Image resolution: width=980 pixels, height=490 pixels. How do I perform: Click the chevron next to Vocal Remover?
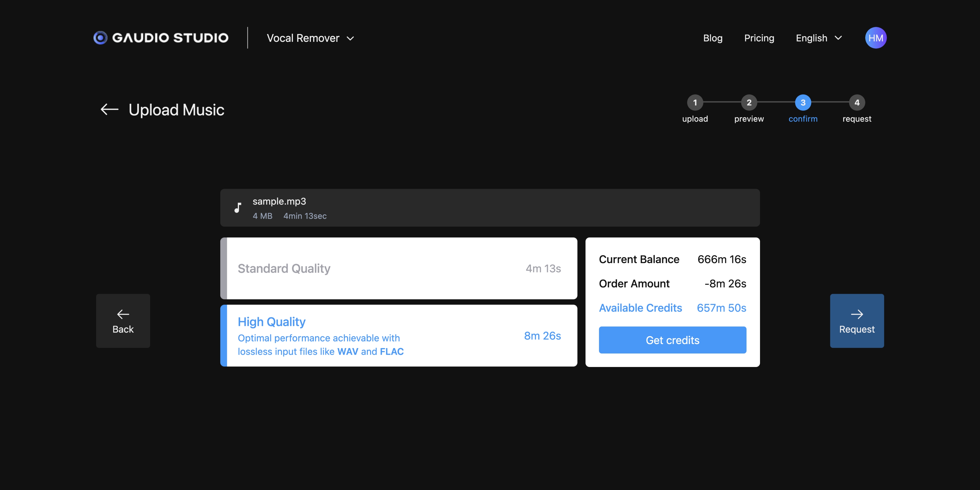(x=350, y=39)
